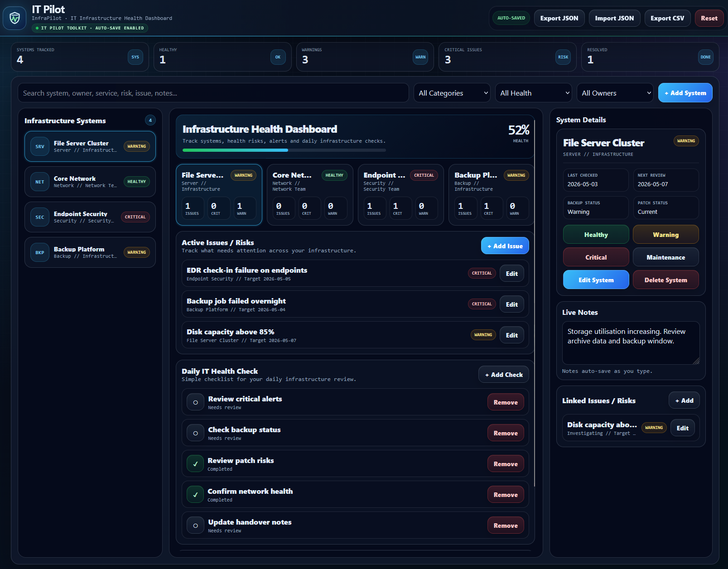This screenshot has width=728, height=569.
Task: Click the systems count badge showing 4
Action: (x=150, y=120)
